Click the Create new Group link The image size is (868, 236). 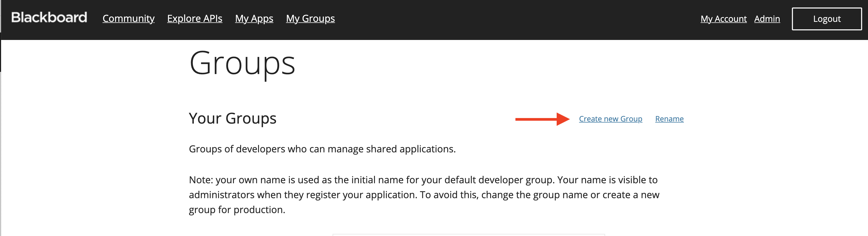(611, 119)
